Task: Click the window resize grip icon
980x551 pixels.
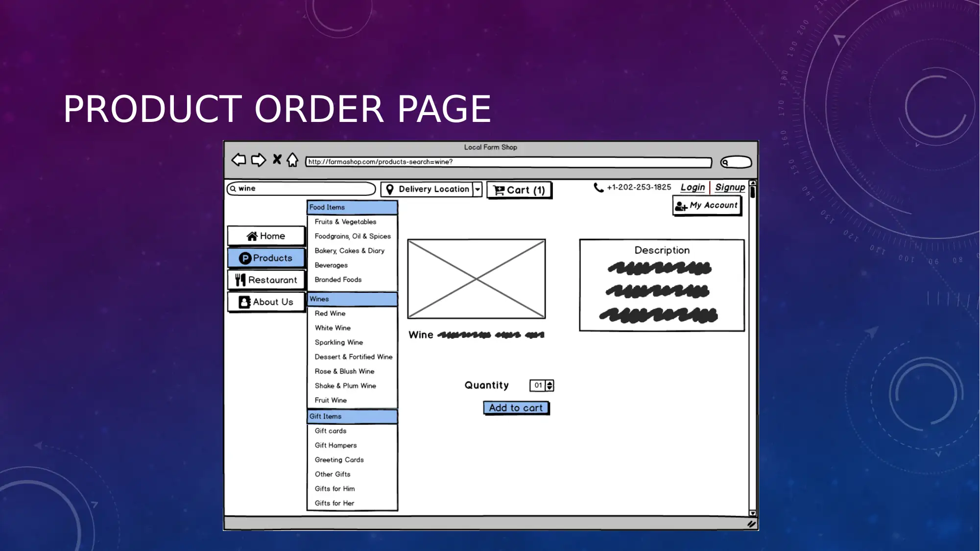Action: click(752, 524)
